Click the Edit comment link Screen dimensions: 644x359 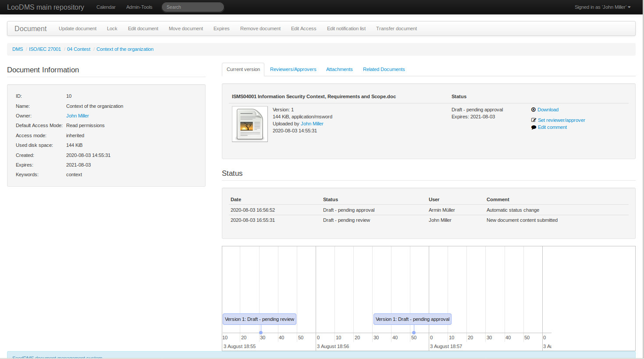[x=552, y=127]
